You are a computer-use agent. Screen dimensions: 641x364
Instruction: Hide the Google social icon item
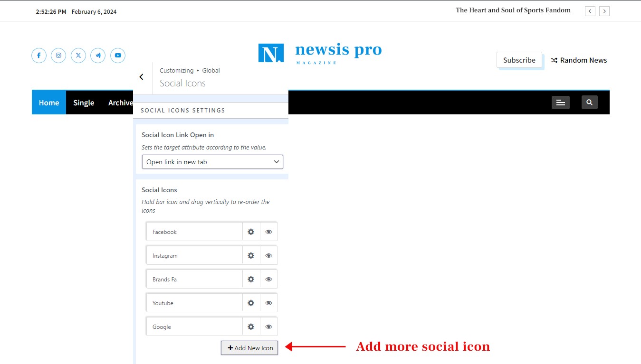coord(268,327)
